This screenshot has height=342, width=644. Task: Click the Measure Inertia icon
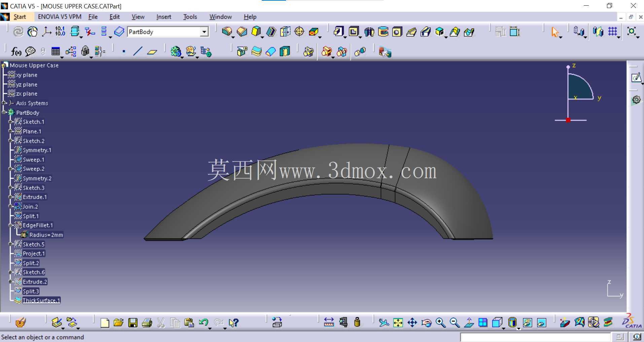[x=357, y=322]
